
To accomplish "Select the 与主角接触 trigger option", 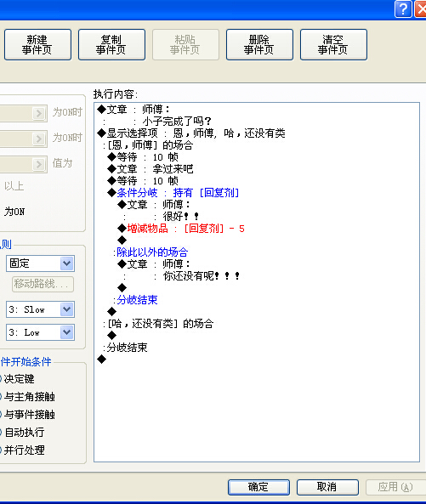I will [x=29, y=397].
